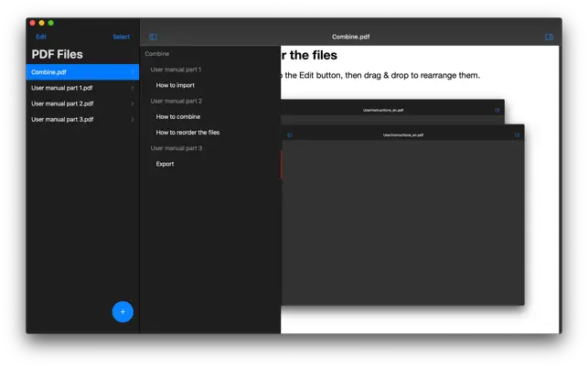Jump to How to combine section

(x=178, y=117)
